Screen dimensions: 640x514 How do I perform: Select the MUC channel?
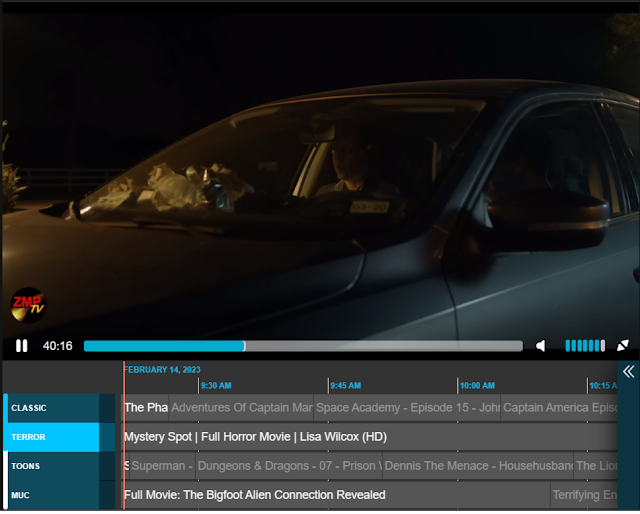point(53,495)
